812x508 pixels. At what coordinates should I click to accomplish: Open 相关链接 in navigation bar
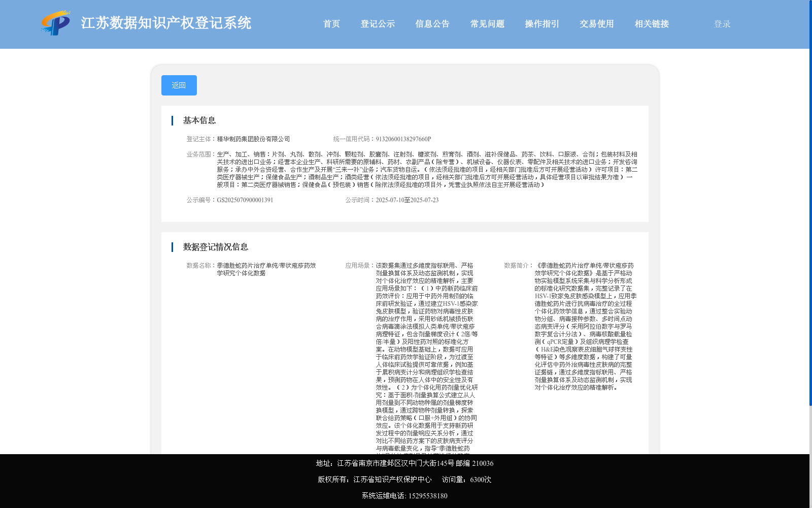[652, 24]
